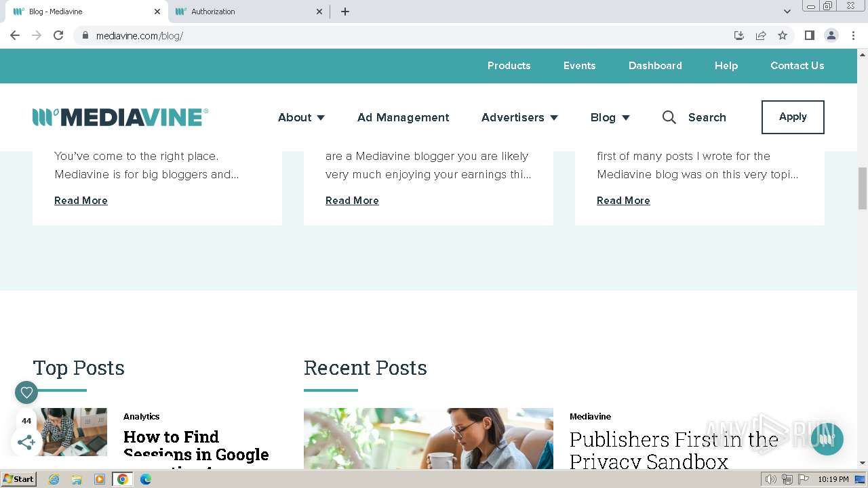Viewport: 868px width, 488px height.
Task: Click the network tray icon
Action: pos(787,479)
